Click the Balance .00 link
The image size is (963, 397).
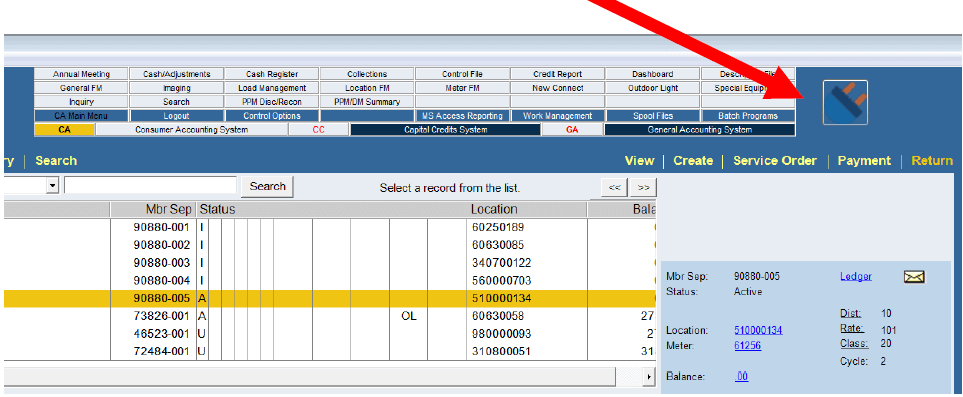[x=741, y=377]
